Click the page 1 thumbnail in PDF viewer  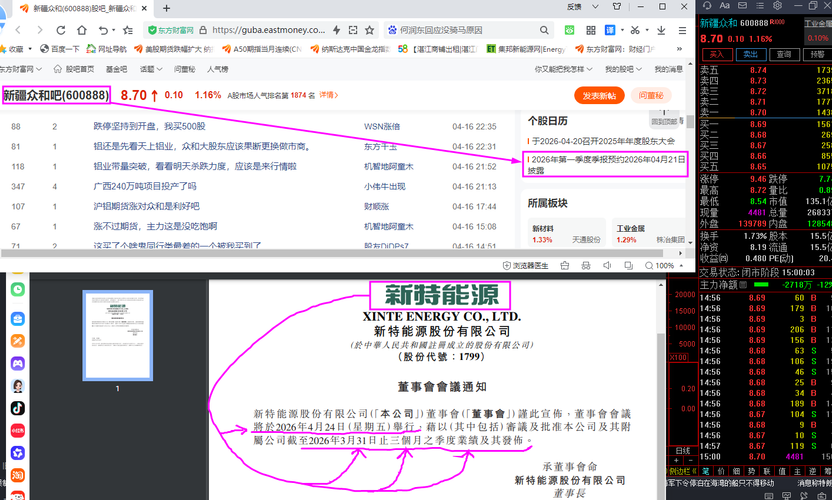click(118, 335)
